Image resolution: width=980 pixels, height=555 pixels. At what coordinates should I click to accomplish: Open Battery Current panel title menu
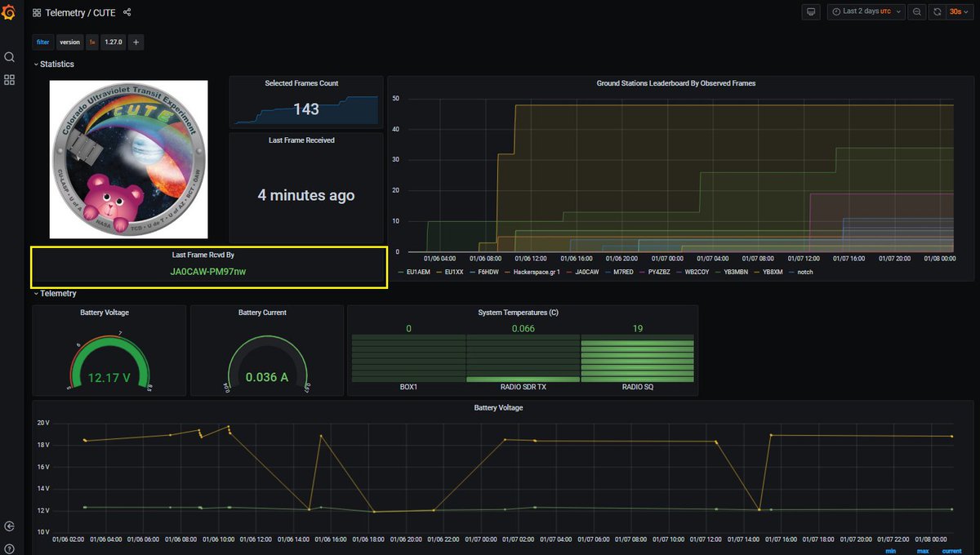(x=263, y=313)
